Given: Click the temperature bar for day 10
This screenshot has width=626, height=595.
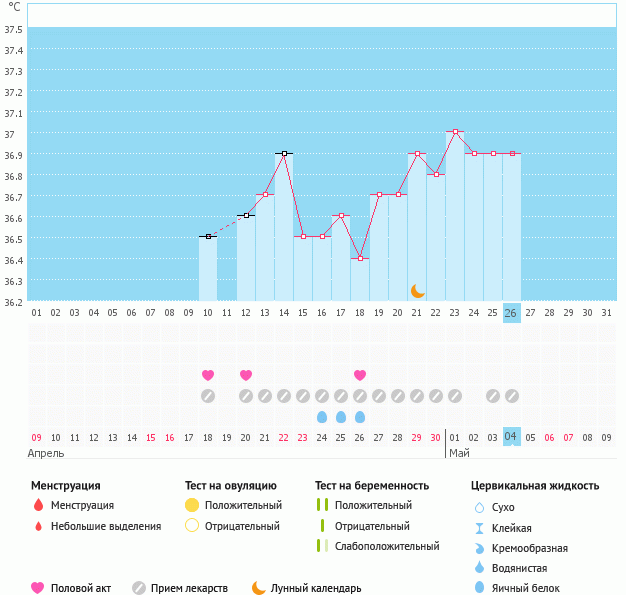Looking at the screenshot, I should [208, 268].
